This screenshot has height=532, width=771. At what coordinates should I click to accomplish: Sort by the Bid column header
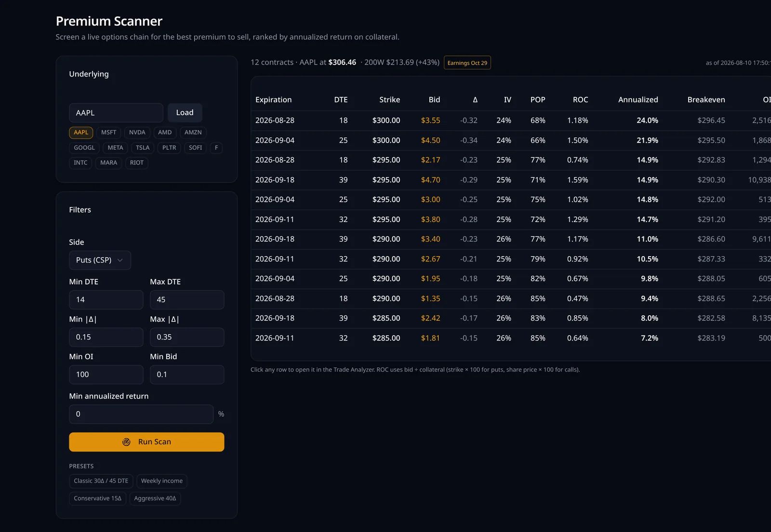tap(434, 100)
